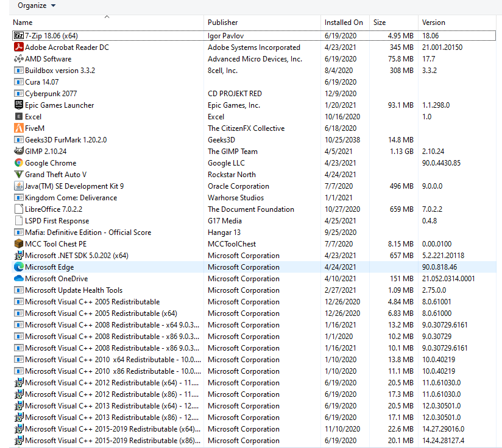Click the Visual C++ 2012 (x64) icon

19,382
